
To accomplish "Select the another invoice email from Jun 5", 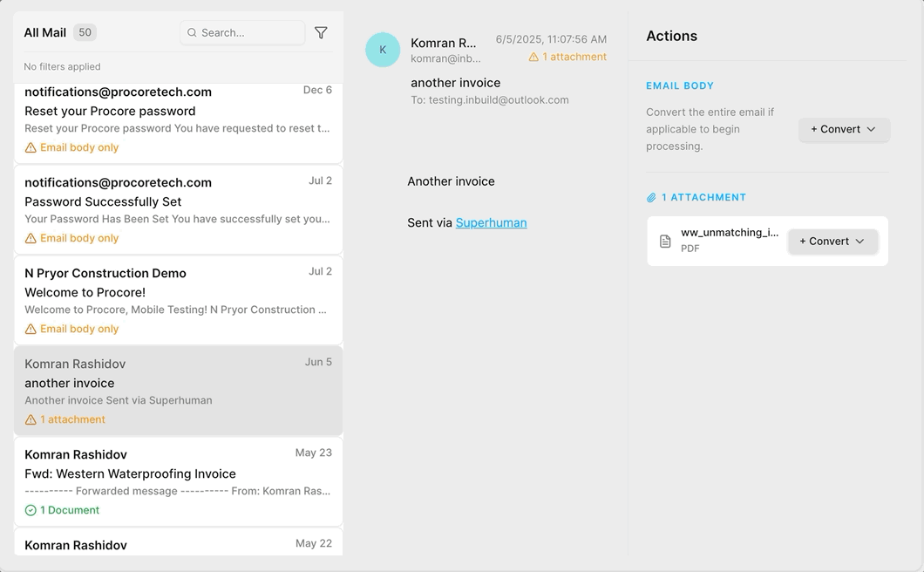I will (x=178, y=392).
